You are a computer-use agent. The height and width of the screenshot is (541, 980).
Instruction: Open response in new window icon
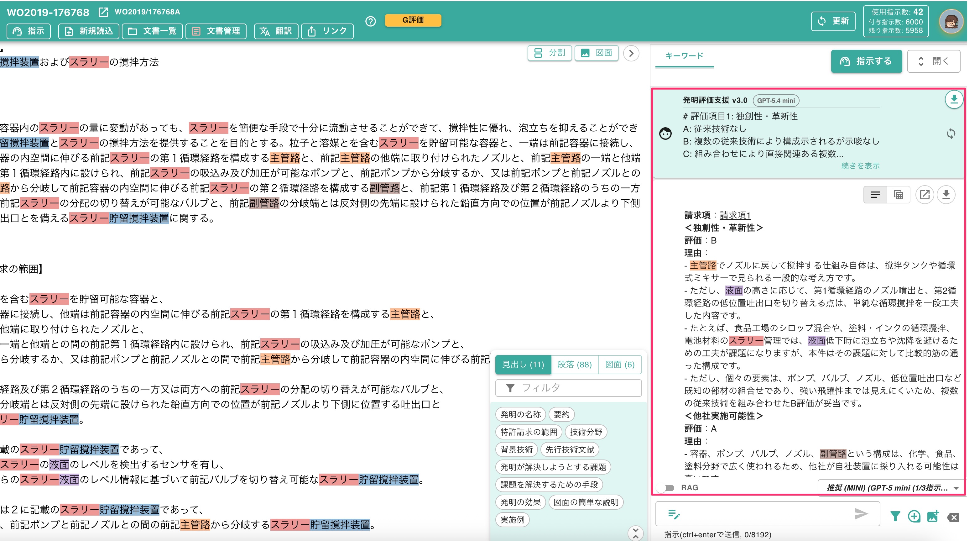click(x=925, y=195)
